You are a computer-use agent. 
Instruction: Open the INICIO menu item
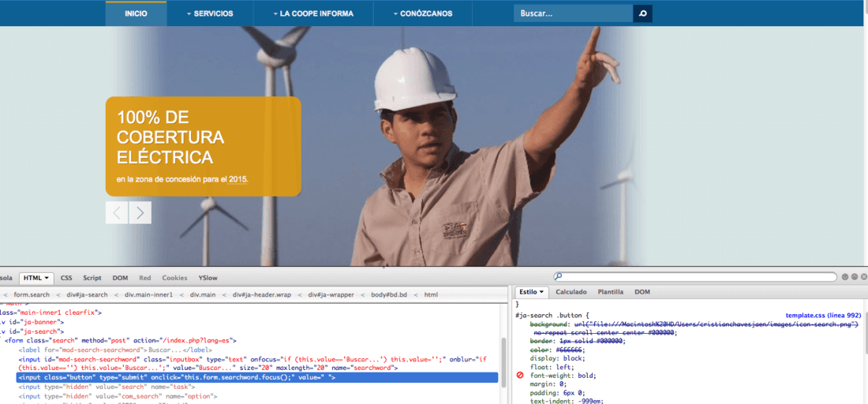137,13
